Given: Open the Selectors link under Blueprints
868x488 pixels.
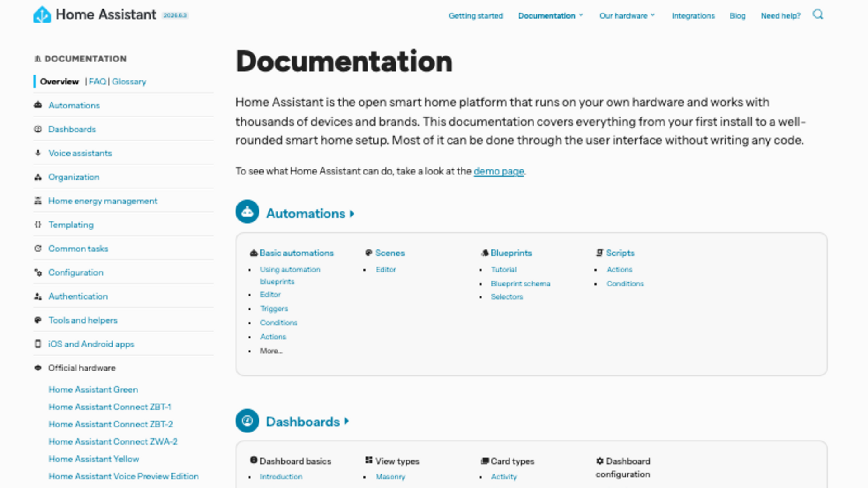Looking at the screenshot, I should click(x=507, y=297).
